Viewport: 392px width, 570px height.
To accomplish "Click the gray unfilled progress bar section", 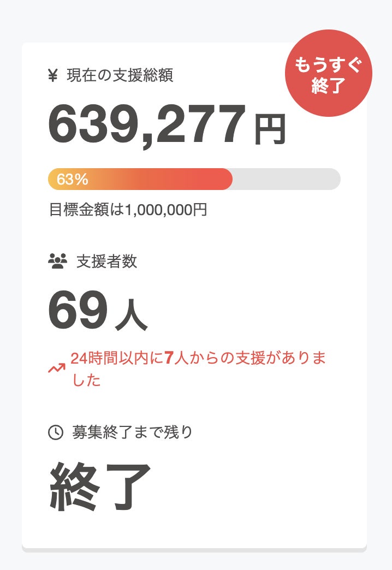I will pos(286,179).
